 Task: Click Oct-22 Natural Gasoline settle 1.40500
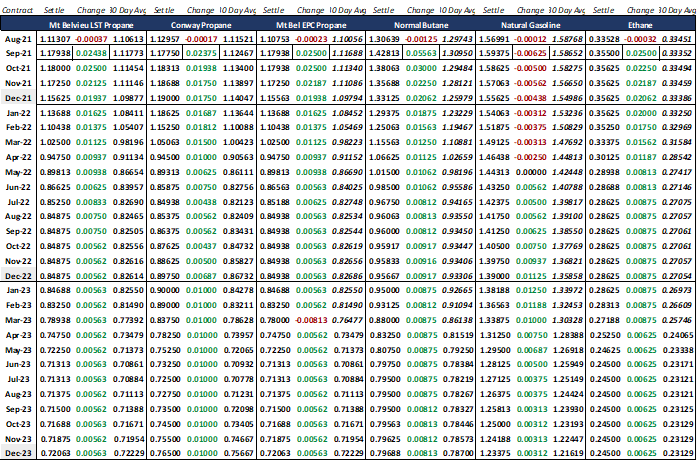495,246
